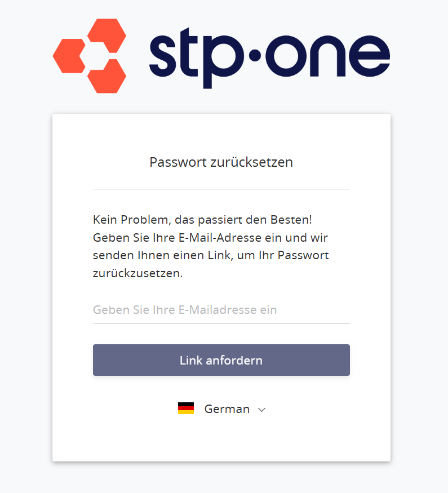Screen dimensions: 448x493
Task: Click the German flag icon
Action: click(x=186, y=408)
